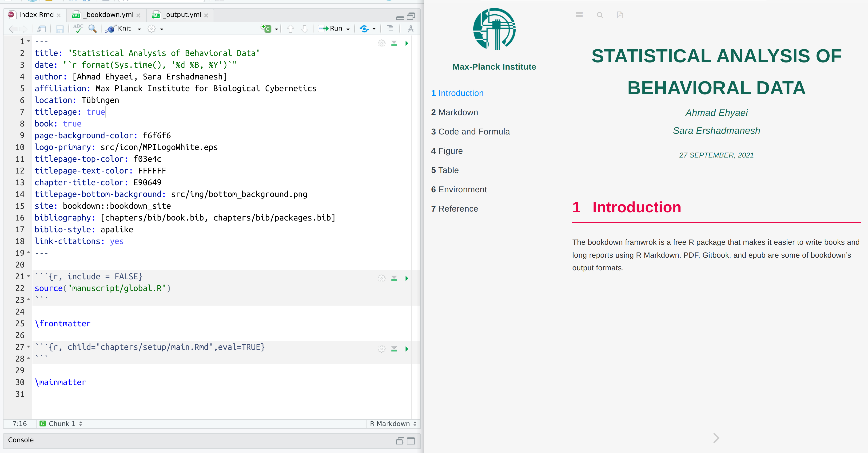Maximize the Console pane
868x453 pixels.
tap(411, 441)
